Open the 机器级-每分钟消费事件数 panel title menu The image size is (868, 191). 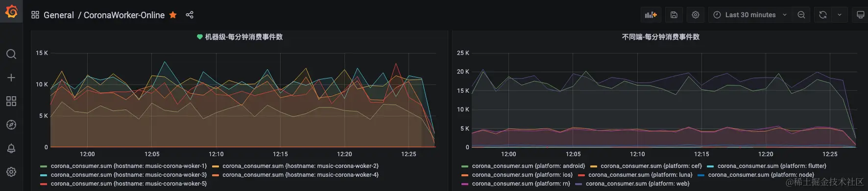[x=244, y=37]
